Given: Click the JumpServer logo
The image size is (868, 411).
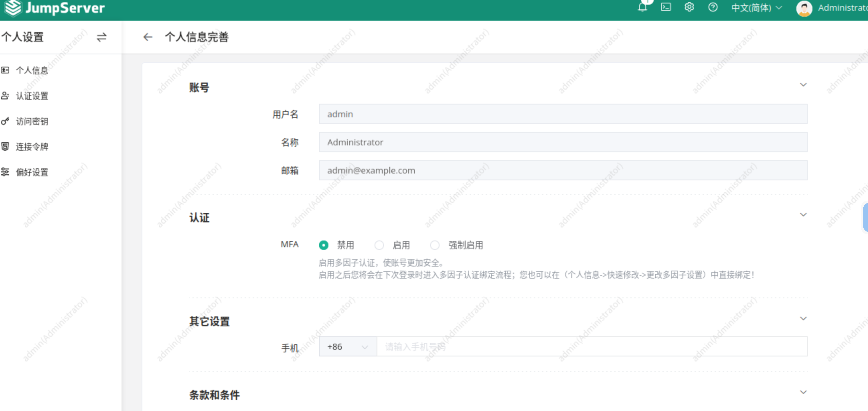Looking at the screenshot, I should click(x=55, y=8).
